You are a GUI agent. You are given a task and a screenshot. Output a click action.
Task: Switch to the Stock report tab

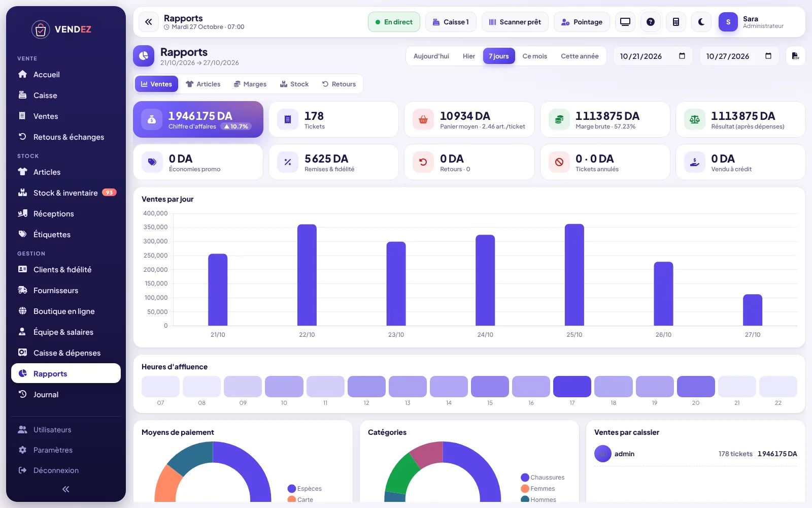pos(294,84)
